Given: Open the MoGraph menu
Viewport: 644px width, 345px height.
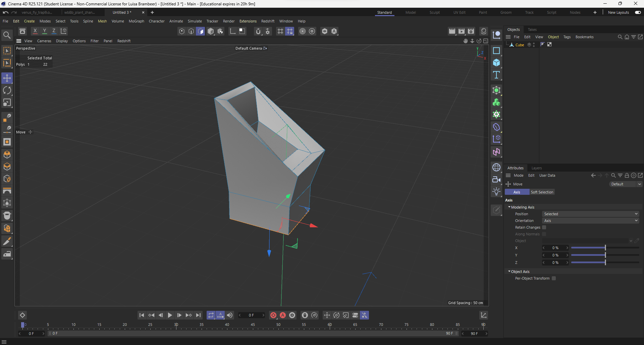Looking at the screenshot, I should click(x=137, y=21).
